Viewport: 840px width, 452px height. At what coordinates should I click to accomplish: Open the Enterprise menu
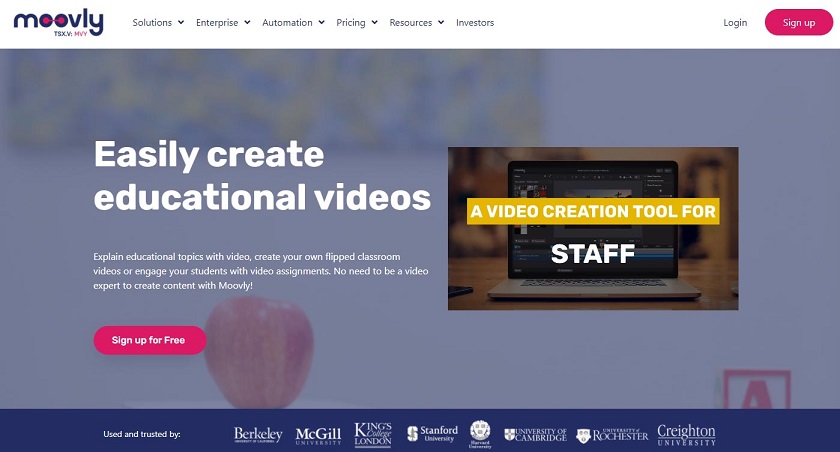click(217, 22)
